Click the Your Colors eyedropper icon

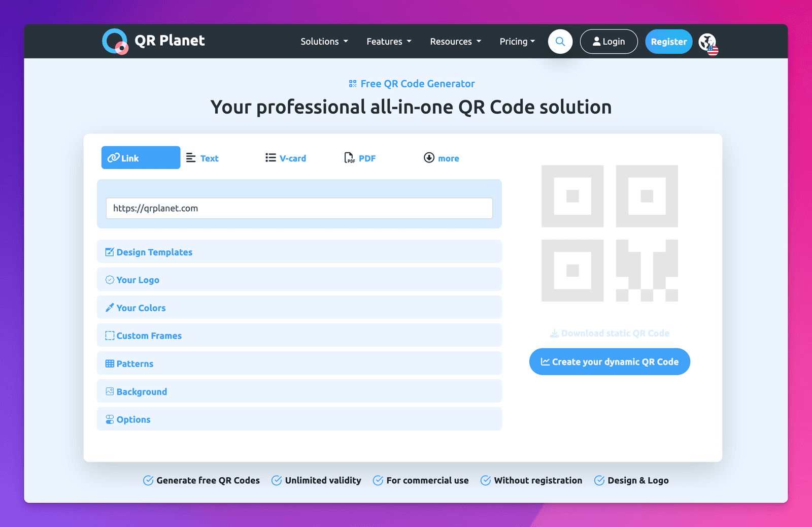[110, 308]
